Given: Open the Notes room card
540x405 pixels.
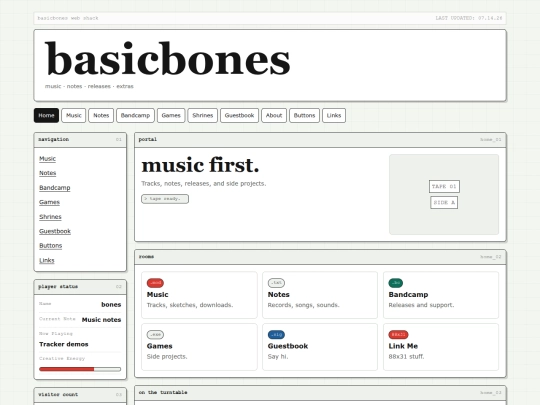Looking at the screenshot, I should tap(320, 295).
